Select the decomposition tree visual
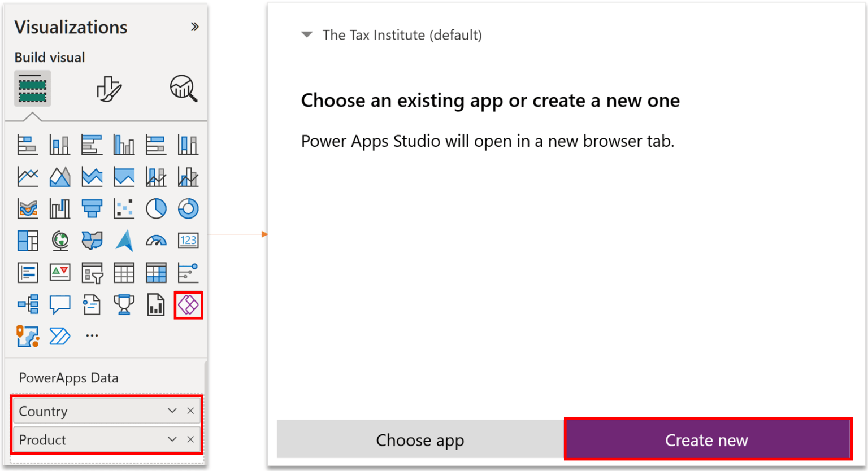This screenshot has height=471, width=868. point(28,305)
